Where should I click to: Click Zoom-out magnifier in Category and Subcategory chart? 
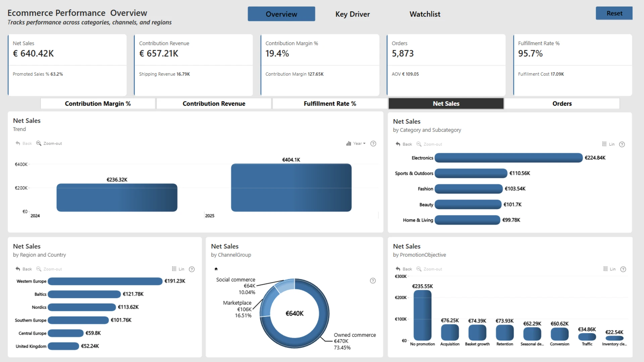tap(419, 144)
